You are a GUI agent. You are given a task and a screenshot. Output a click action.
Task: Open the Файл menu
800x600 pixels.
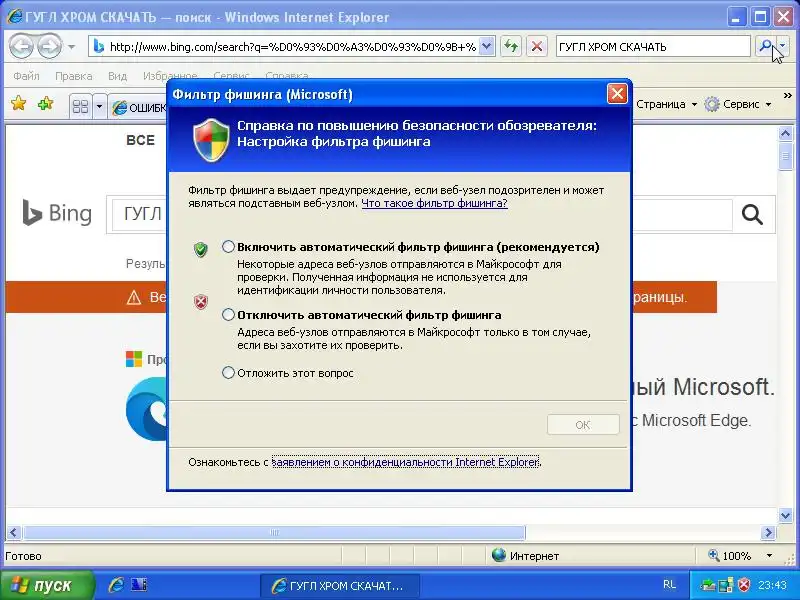click(26, 76)
